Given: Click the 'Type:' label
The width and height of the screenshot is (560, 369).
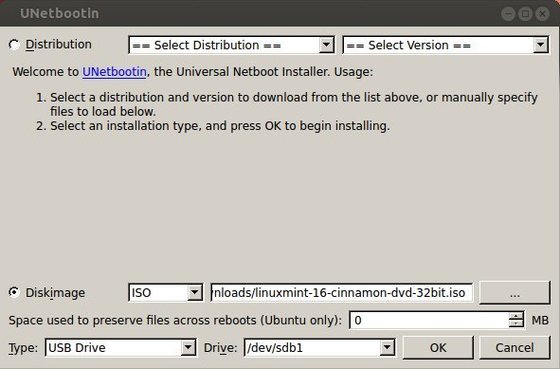Looking at the screenshot, I should click(23, 348).
